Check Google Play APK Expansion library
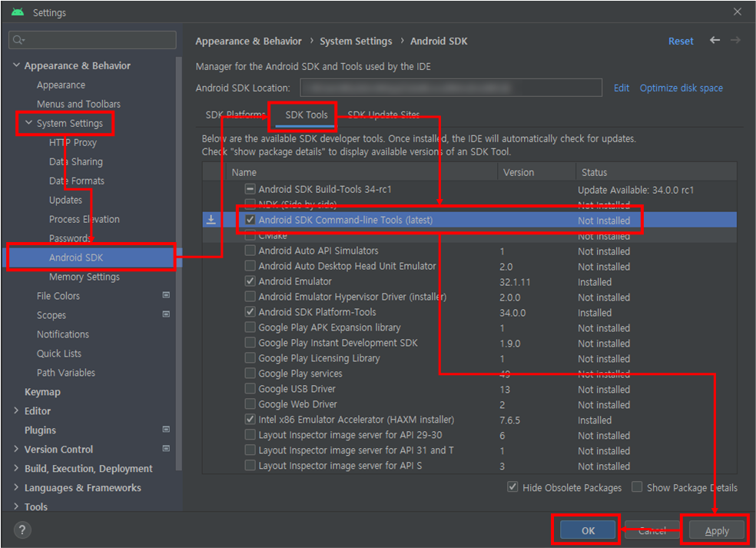 (250, 327)
